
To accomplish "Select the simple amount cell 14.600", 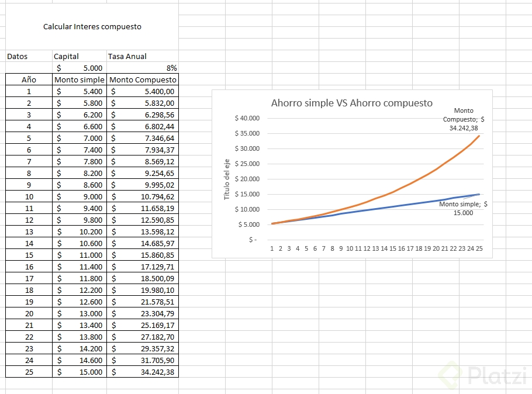I will [80, 361].
